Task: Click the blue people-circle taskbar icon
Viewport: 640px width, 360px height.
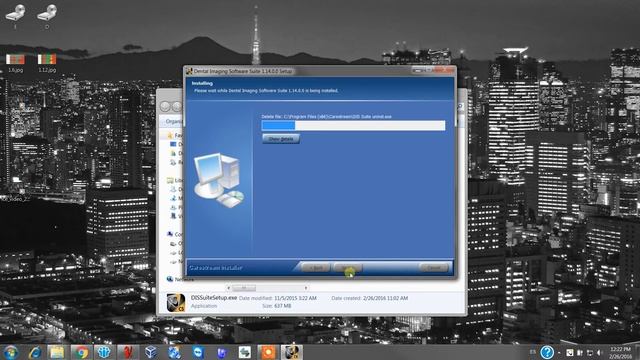Action: pos(104,352)
